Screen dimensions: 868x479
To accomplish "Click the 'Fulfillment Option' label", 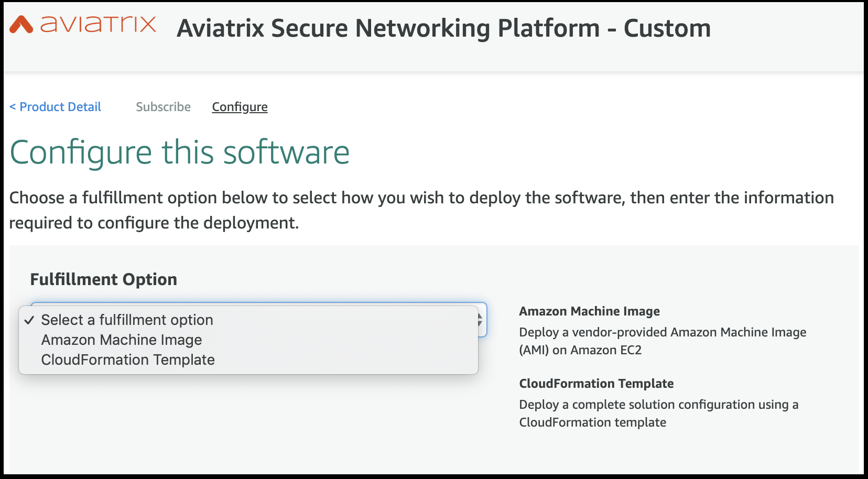I will coord(104,279).
